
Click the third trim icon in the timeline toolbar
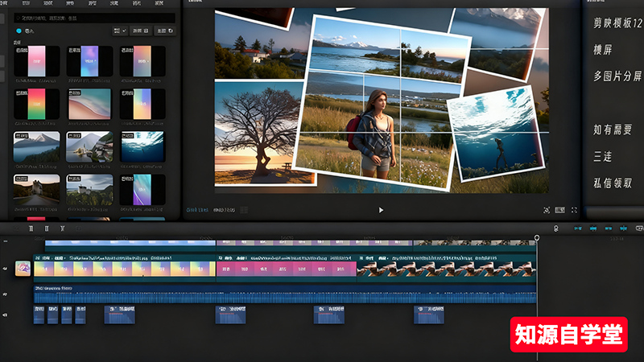pos(63,228)
